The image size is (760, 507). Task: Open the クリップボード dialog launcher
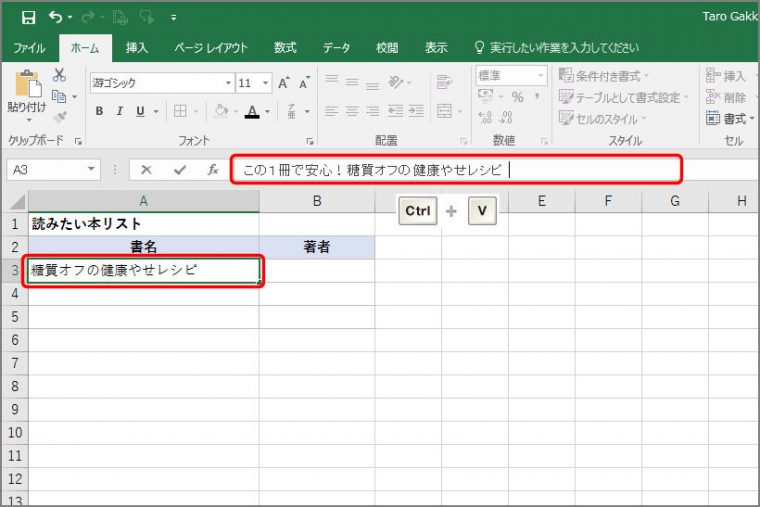point(78,141)
